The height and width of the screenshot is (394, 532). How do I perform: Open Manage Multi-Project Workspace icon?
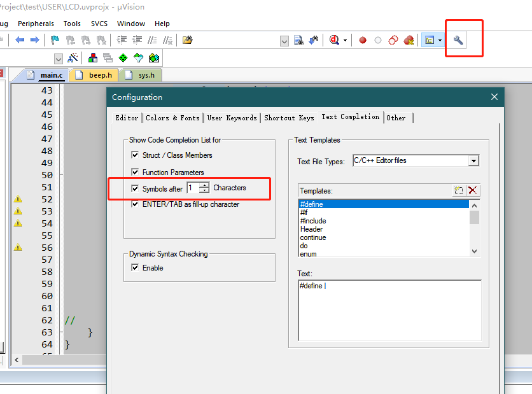108,58
